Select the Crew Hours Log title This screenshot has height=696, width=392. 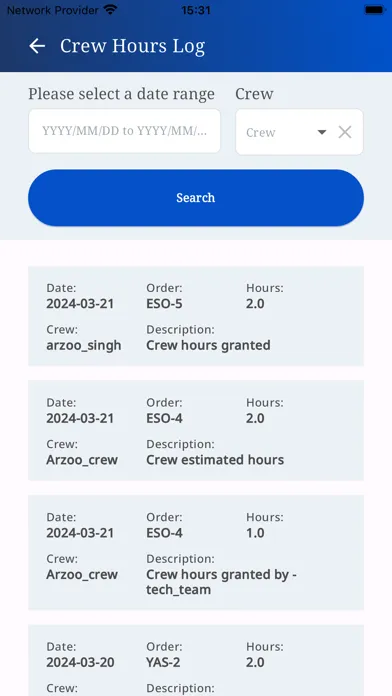point(132,46)
